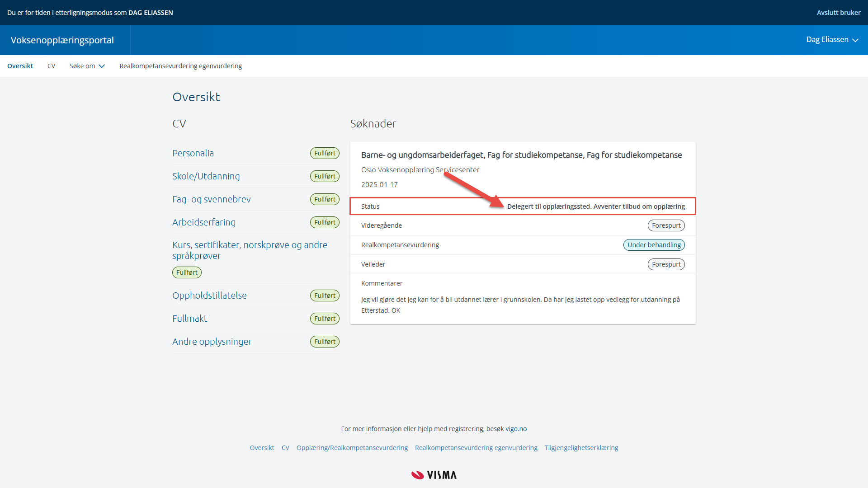Click Oslo Voksenopplæring Servicenter text
This screenshot has width=868, height=488.
click(x=420, y=170)
